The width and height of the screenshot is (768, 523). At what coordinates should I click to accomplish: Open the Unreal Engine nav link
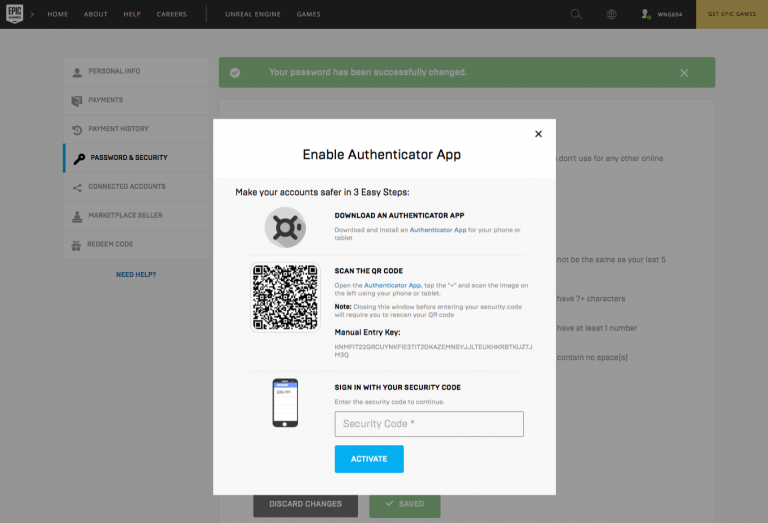253,14
